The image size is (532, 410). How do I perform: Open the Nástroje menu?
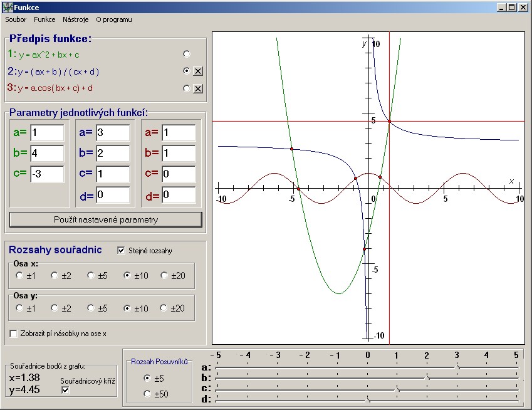pos(75,19)
